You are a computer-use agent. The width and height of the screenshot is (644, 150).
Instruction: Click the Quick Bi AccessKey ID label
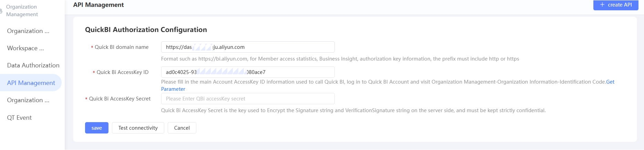pyautogui.click(x=122, y=72)
